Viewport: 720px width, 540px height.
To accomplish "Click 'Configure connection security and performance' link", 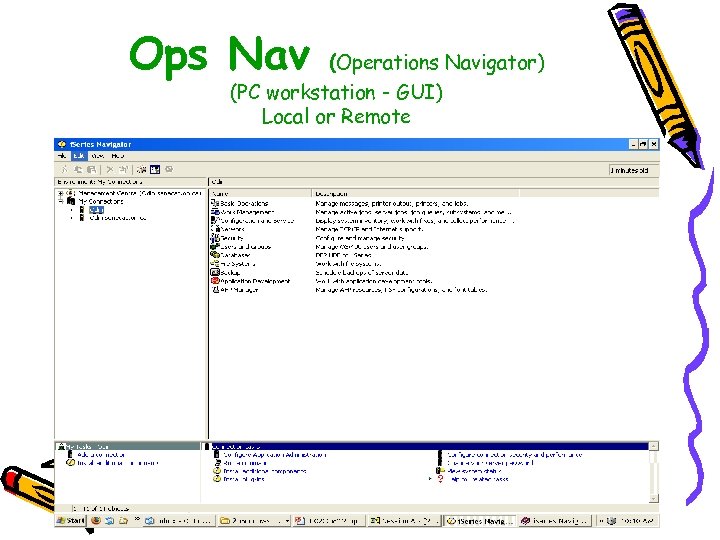I will tap(515, 455).
